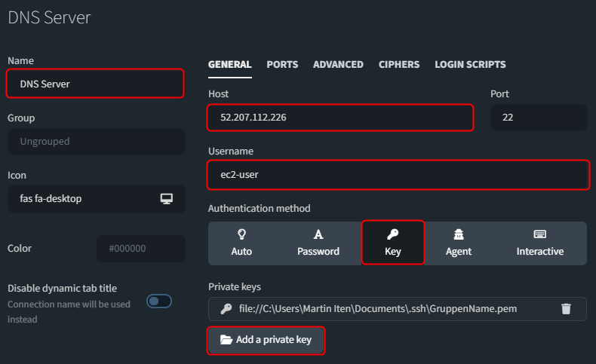The width and height of the screenshot is (596, 364).
Task: Click the Host field with 52.207.112.226
Action: click(340, 118)
